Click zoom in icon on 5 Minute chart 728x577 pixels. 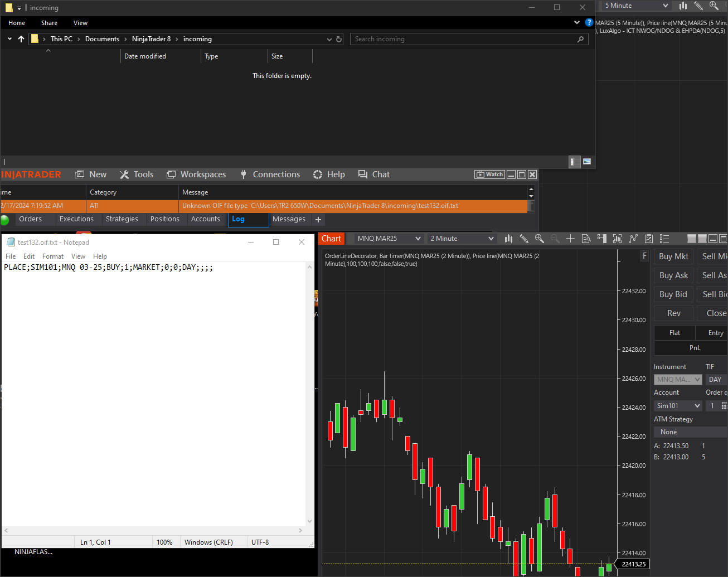(714, 6)
